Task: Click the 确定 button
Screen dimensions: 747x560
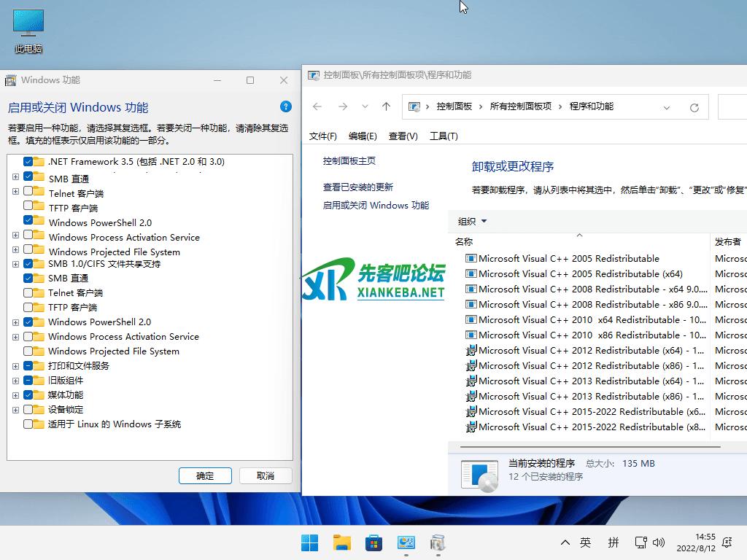Action: (x=205, y=475)
